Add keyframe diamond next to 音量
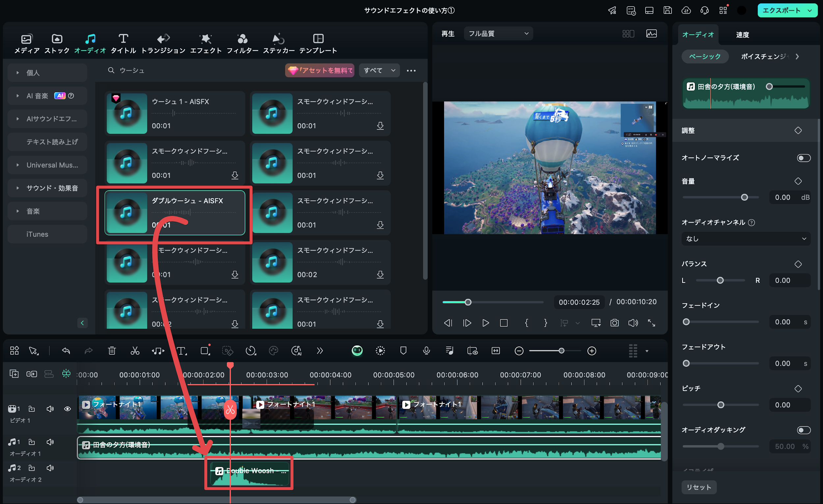Screen dimensions: 823x504 pyautogui.click(x=798, y=181)
